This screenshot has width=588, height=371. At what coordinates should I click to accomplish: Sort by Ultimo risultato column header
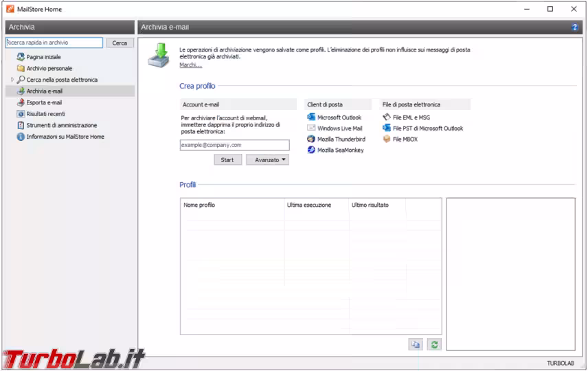[370, 205]
